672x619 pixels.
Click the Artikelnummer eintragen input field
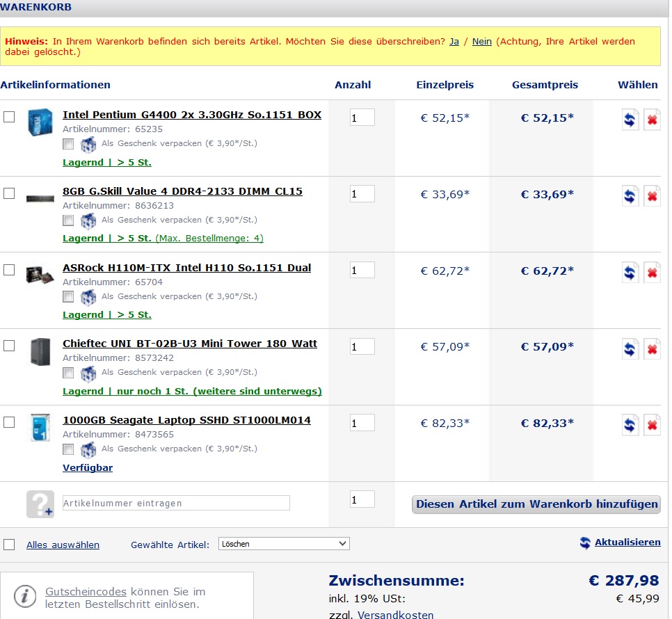(176, 503)
